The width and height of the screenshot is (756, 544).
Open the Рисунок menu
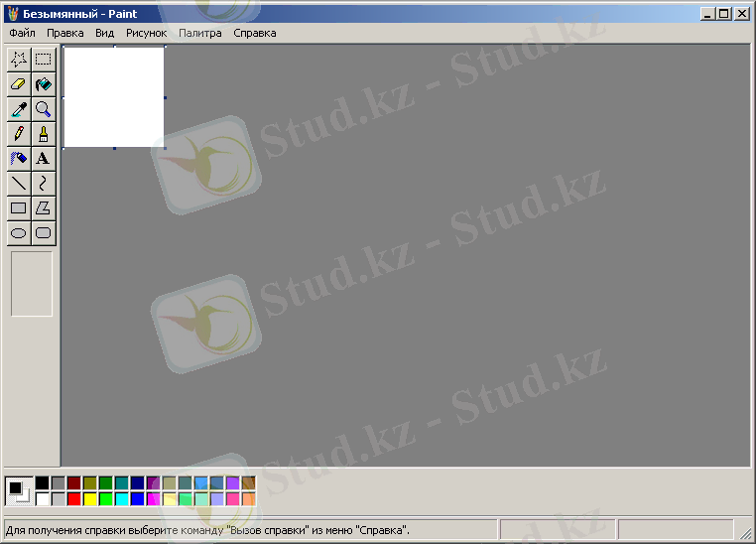tap(146, 33)
